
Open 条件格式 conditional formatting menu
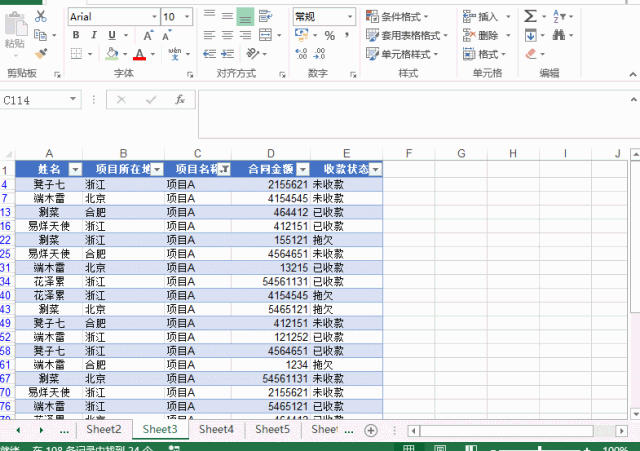point(397,17)
